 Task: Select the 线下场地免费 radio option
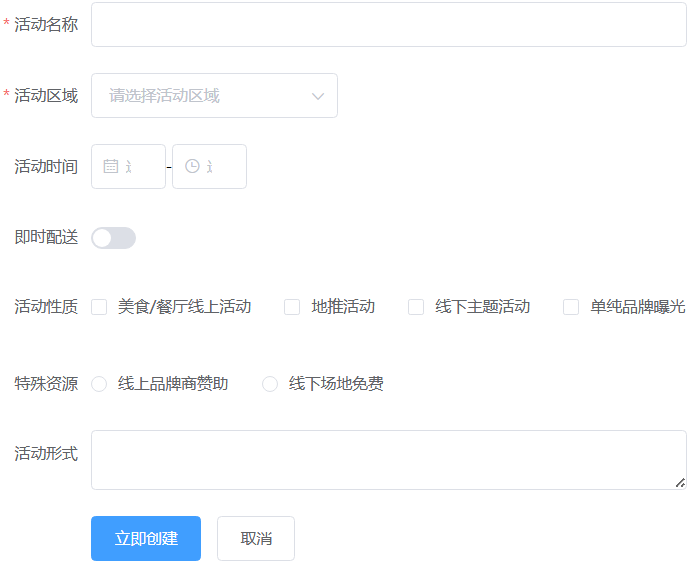[x=270, y=384]
